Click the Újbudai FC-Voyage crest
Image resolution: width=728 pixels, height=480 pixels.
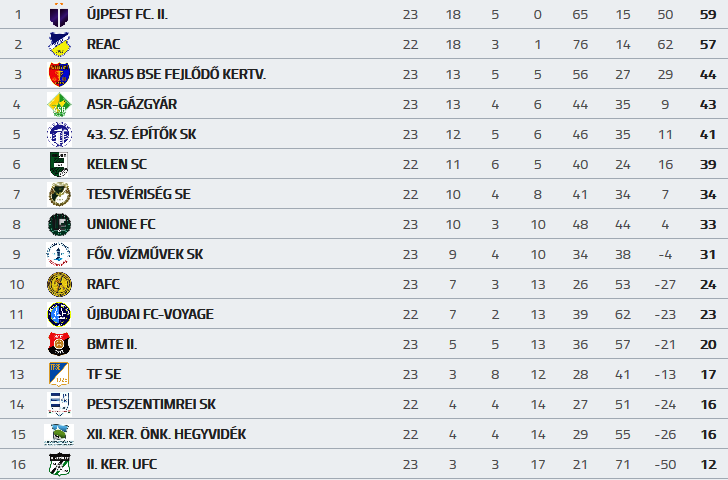pos(60,314)
